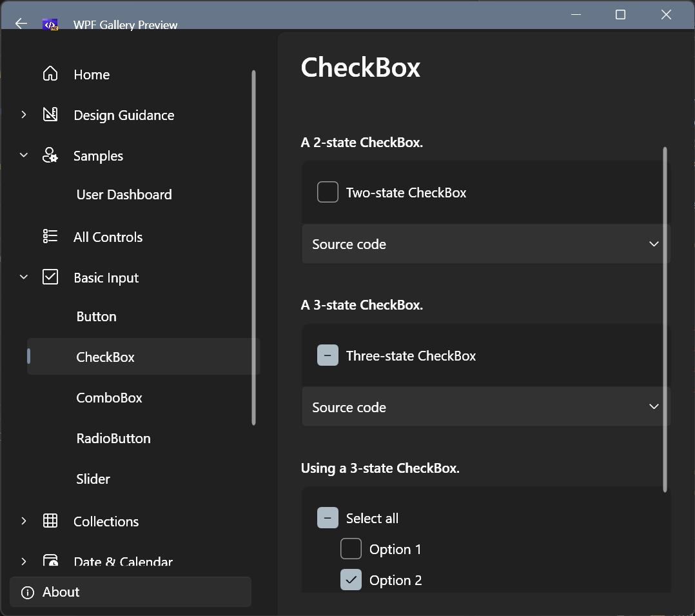Open the Home page
The image size is (695, 616).
click(92, 75)
